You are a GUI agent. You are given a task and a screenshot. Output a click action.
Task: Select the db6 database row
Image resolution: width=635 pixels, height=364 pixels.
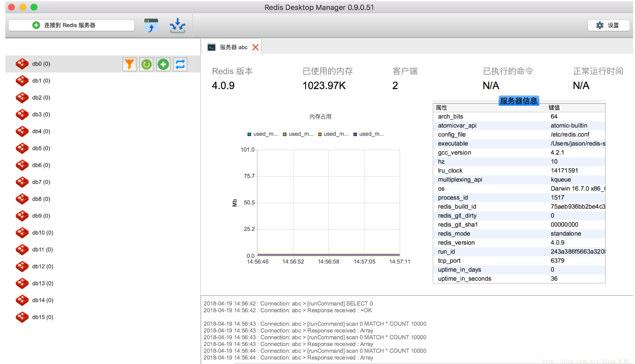103,165
